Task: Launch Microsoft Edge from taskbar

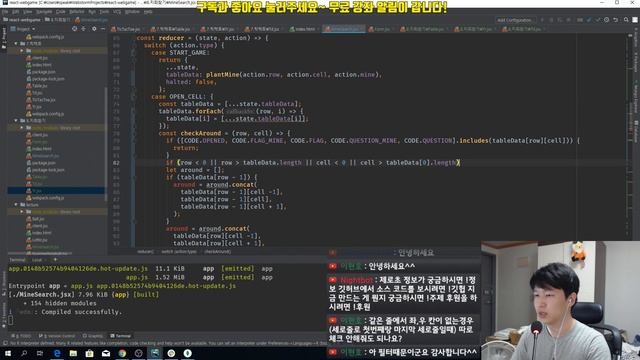Action: click(57, 353)
